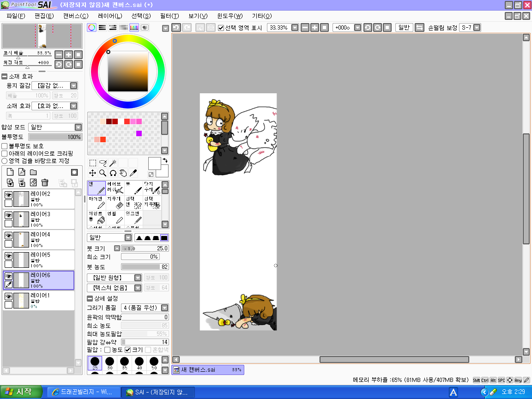Open 손떨림 보정 S-7 dropdown
The height and width of the screenshot is (399, 532).
point(477,28)
